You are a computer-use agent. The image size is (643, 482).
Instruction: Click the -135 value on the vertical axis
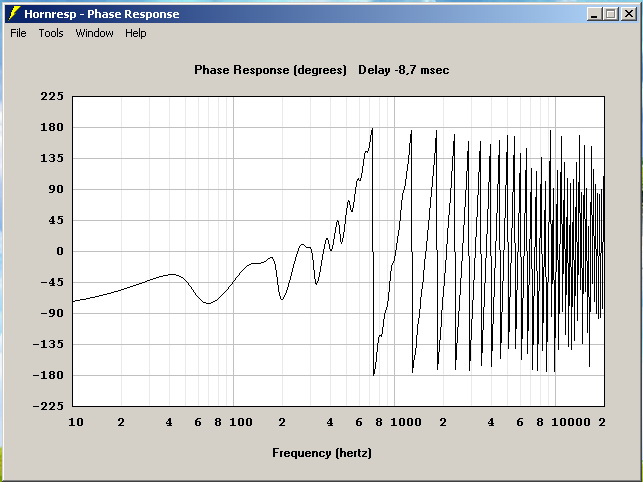coord(48,344)
